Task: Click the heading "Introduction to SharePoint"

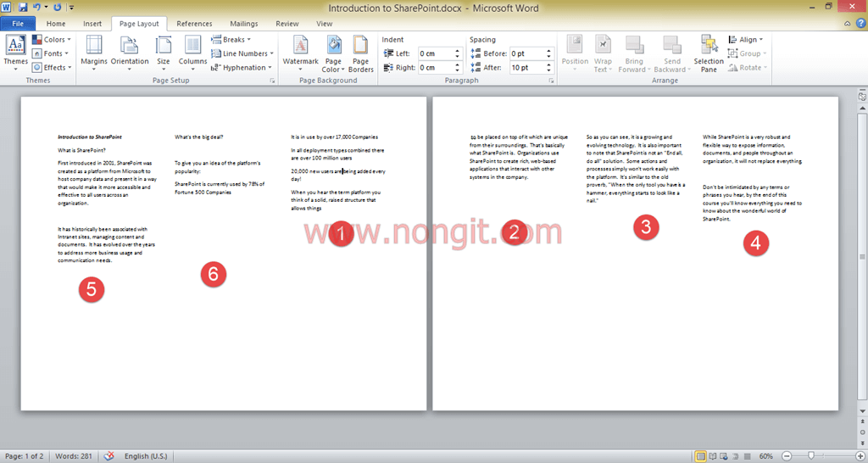Action: (x=90, y=137)
